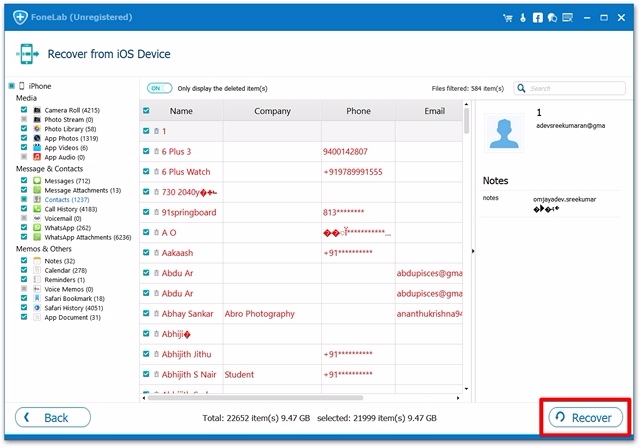Uncheck the checkbox for Abhay Sankar row
Viewport: 640px width, 447px height.
click(146, 313)
